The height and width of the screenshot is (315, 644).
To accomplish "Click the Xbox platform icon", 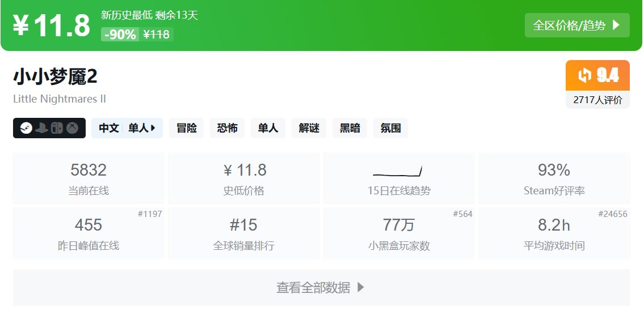I will pyautogui.click(x=72, y=128).
